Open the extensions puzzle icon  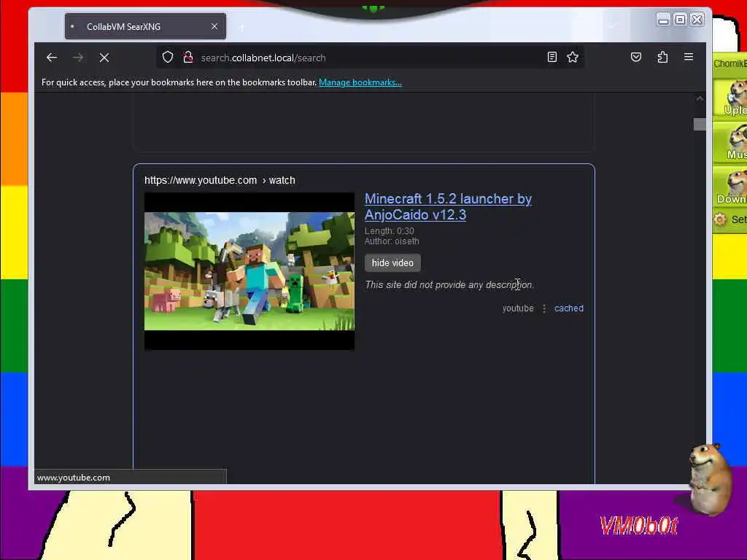[662, 57]
